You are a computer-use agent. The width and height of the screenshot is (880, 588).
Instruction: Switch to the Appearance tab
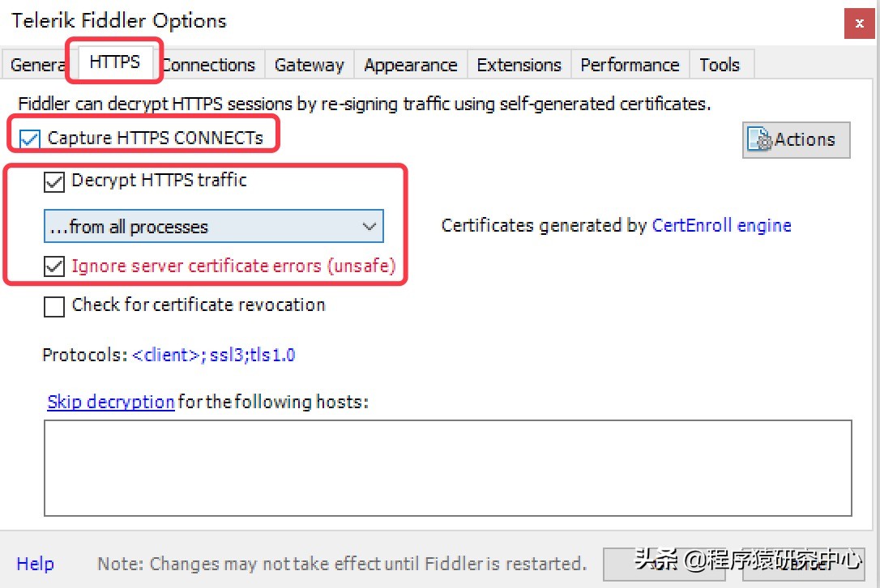coord(410,64)
